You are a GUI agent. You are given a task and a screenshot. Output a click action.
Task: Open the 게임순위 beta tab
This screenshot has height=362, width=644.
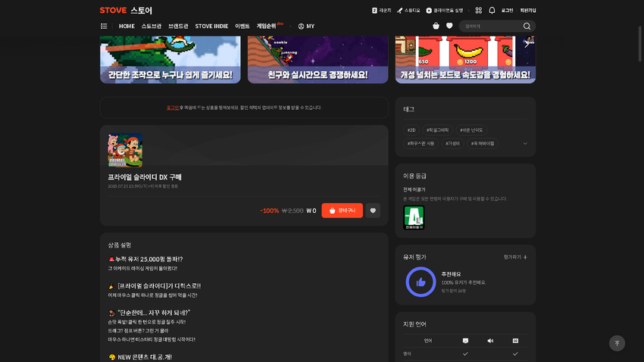click(270, 26)
